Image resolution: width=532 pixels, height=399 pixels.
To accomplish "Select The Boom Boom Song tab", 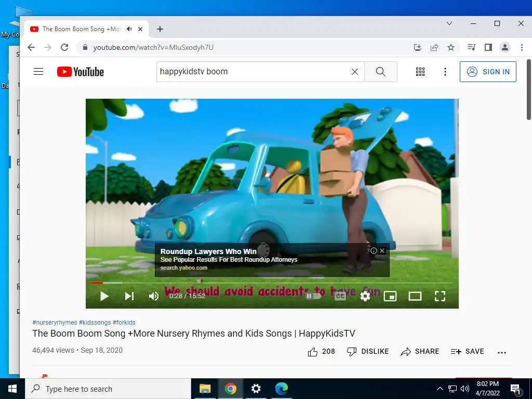I will point(82,29).
